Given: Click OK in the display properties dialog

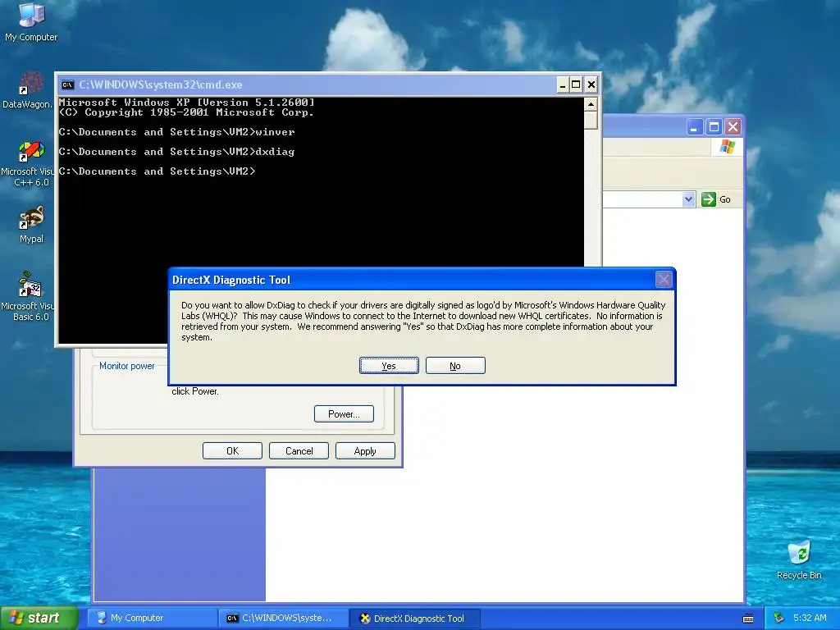Looking at the screenshot, I should [x=232, y=451].
